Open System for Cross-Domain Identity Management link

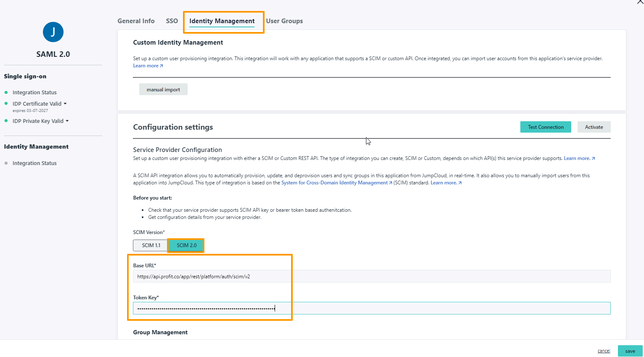coord(337,183)
